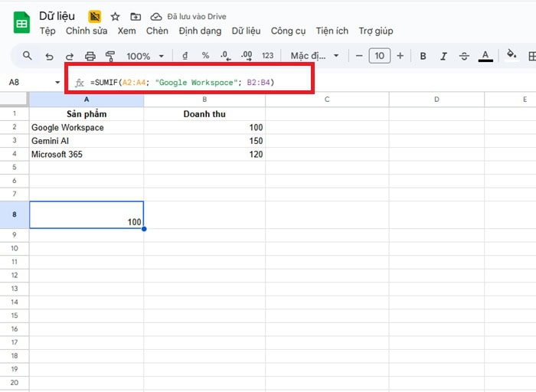This screenshot has height=392, width=536.
Task: Star the Dữ liệu document
Action: point(115,16)
